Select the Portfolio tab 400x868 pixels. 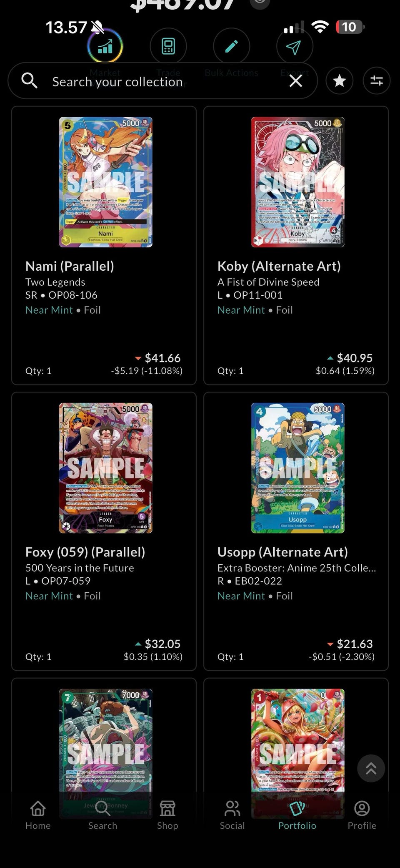click(x=297, y=815)
